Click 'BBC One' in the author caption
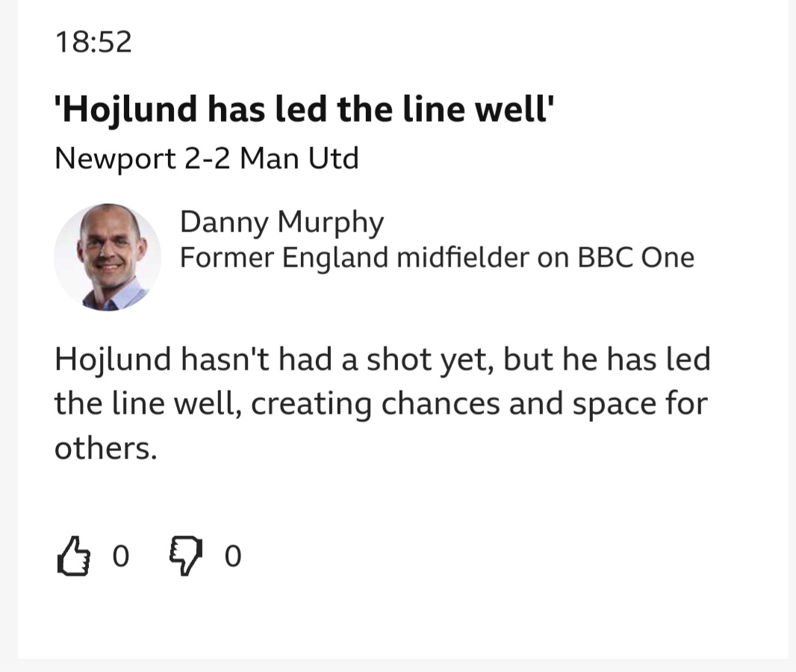 (x=635, y=258)
